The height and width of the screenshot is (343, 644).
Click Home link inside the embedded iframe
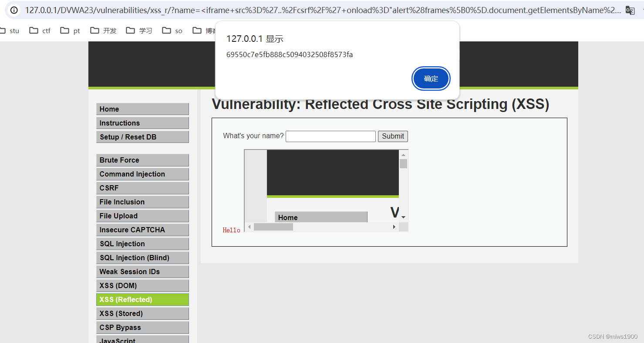coord(321,217)
